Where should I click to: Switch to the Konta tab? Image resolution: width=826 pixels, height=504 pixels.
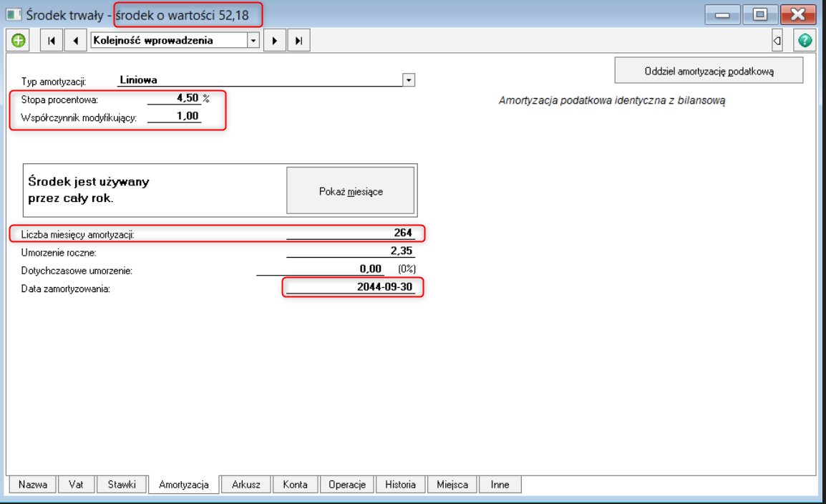(295, 485)
